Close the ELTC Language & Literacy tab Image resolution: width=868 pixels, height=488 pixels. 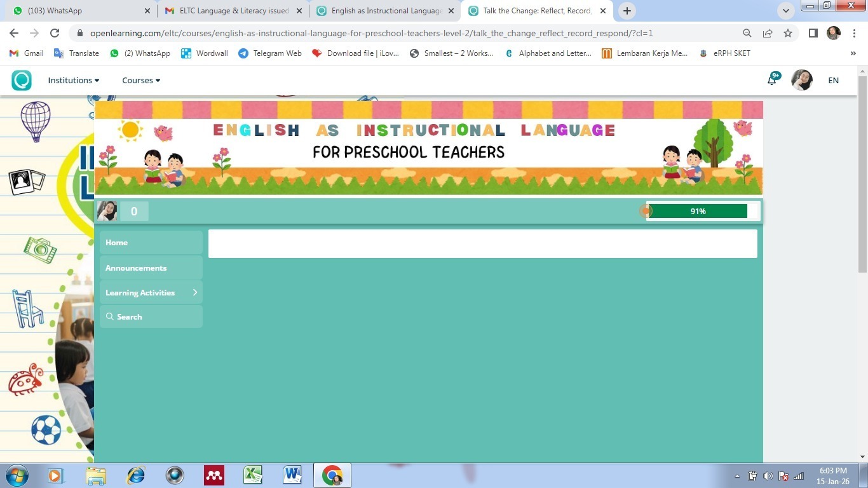[x=299, y=11]
